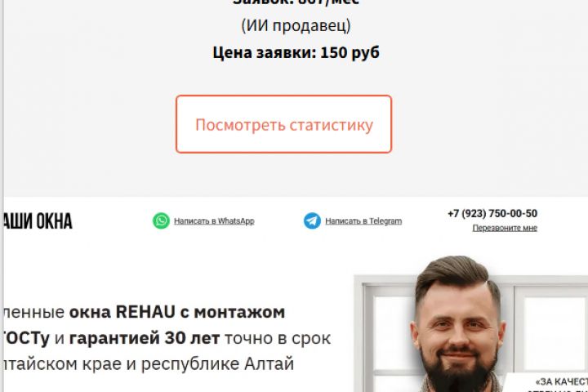Click the bearded man's portrait photo
This screenshot has height=392, width=588.
(x=458, y=324)
